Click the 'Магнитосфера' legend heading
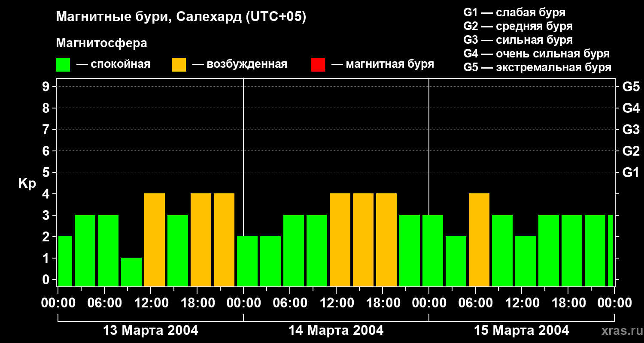This screenshot has height=343, width=644. [x=101, y=43]
